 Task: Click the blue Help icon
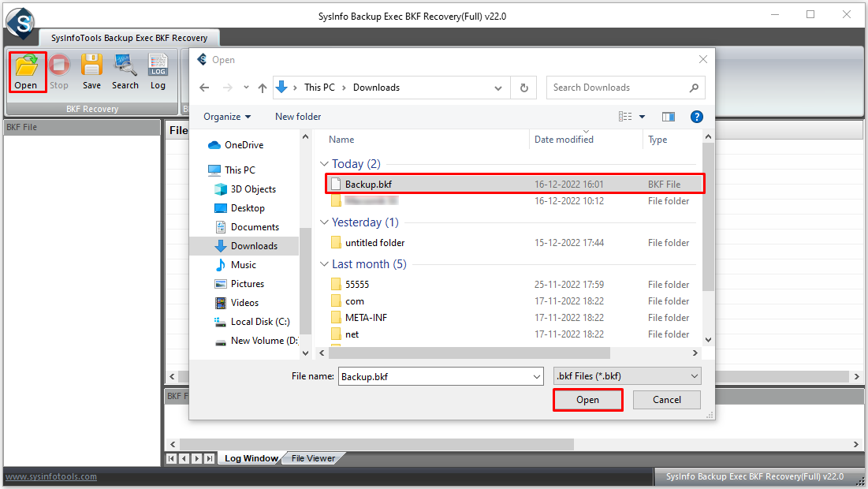pyautogui.click(x=696, y=116)
